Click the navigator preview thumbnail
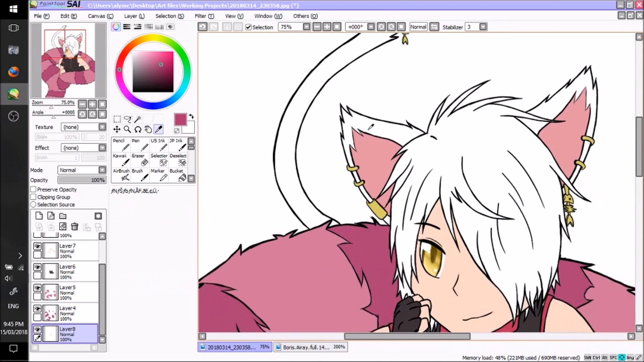This screenshot has height=362, width=644. pyautogui.click(x=68, y=61)
